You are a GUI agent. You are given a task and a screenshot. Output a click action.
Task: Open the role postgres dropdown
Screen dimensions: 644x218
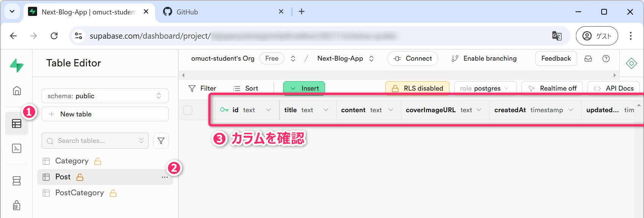tap(485, 88)
